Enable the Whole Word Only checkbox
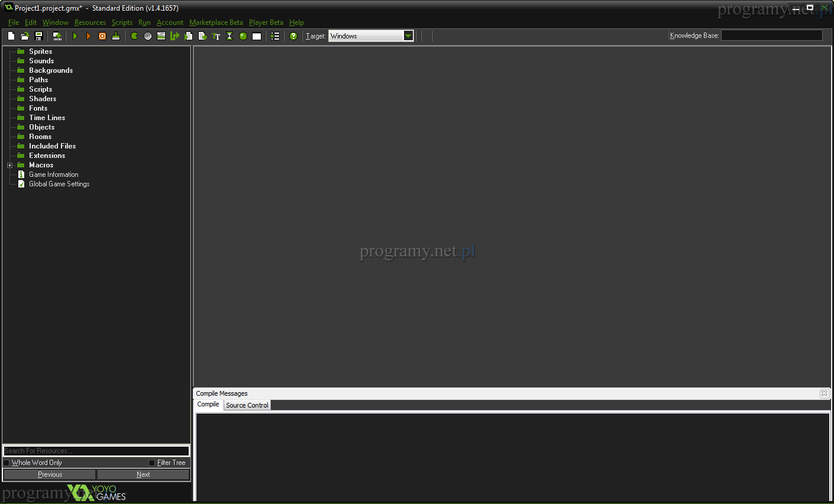This screenshot has height=504, width=834. coord(7,463)
